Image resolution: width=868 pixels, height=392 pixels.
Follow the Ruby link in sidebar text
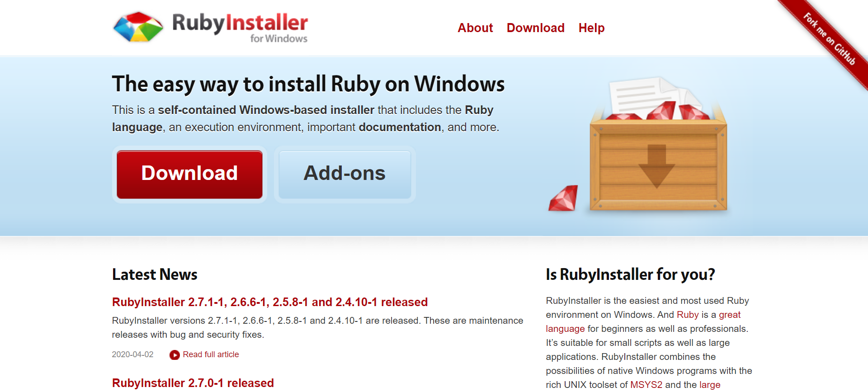[688, 315]
